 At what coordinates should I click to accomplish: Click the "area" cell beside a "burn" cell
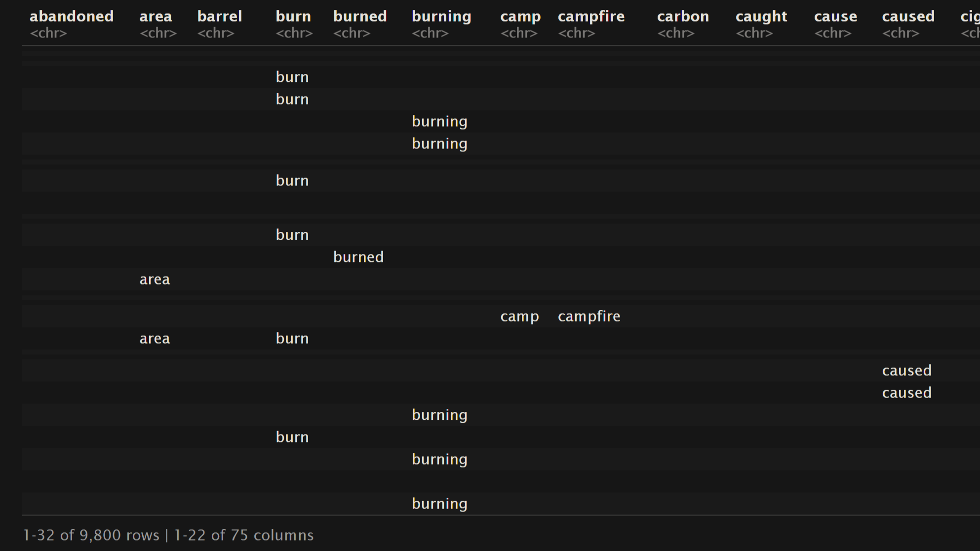(155, 338)
